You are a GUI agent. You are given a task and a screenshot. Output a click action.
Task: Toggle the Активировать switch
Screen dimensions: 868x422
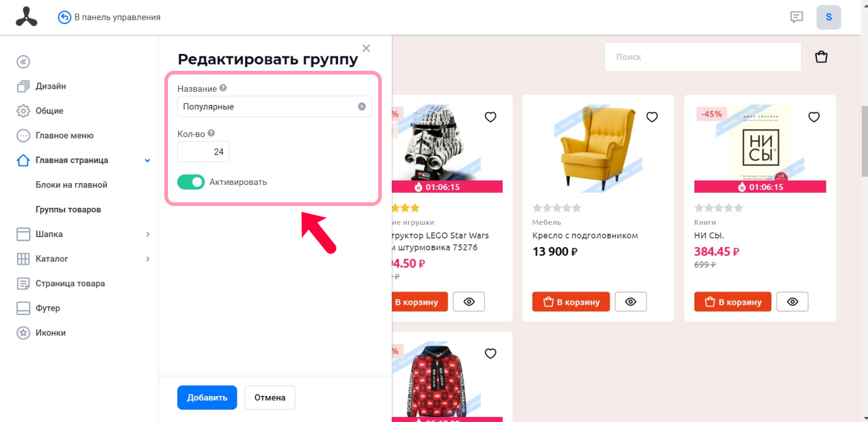point(191,182)
